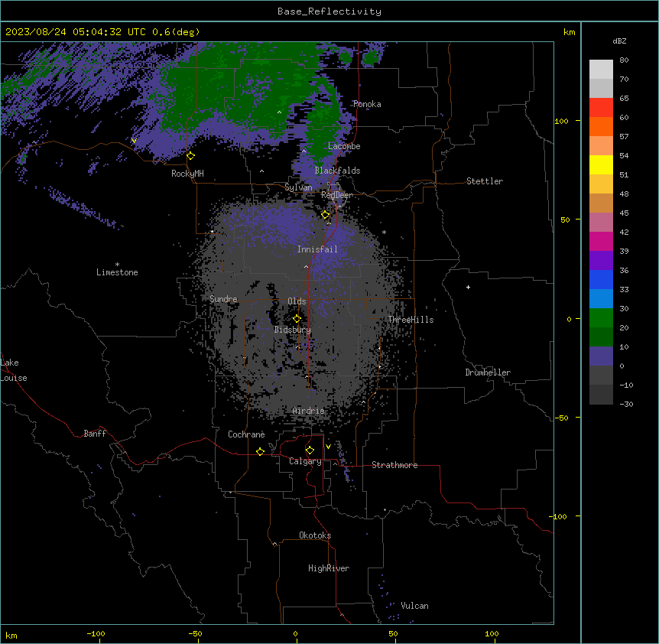
Task: Click the yellow diamond marker near RockyMH
Action: [191, 156]
